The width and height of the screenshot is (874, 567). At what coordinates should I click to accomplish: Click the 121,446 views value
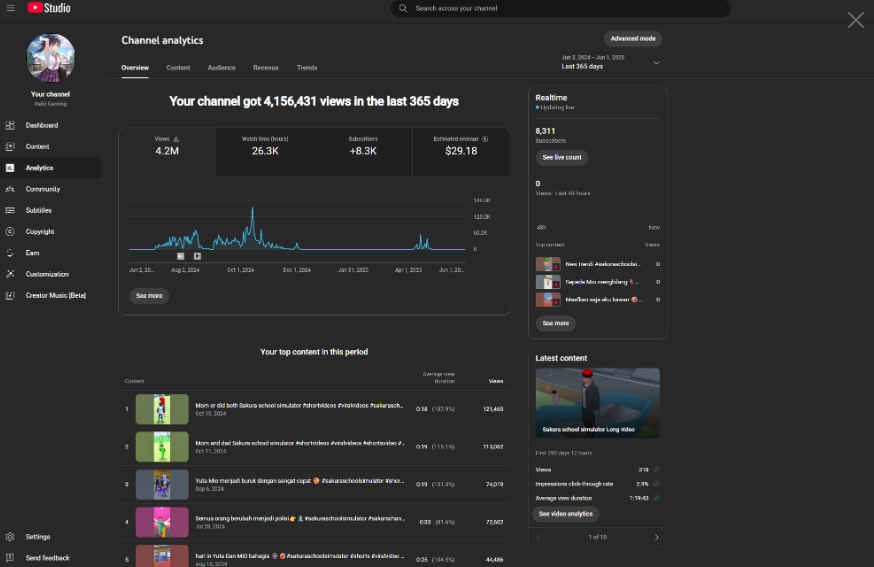493,409
